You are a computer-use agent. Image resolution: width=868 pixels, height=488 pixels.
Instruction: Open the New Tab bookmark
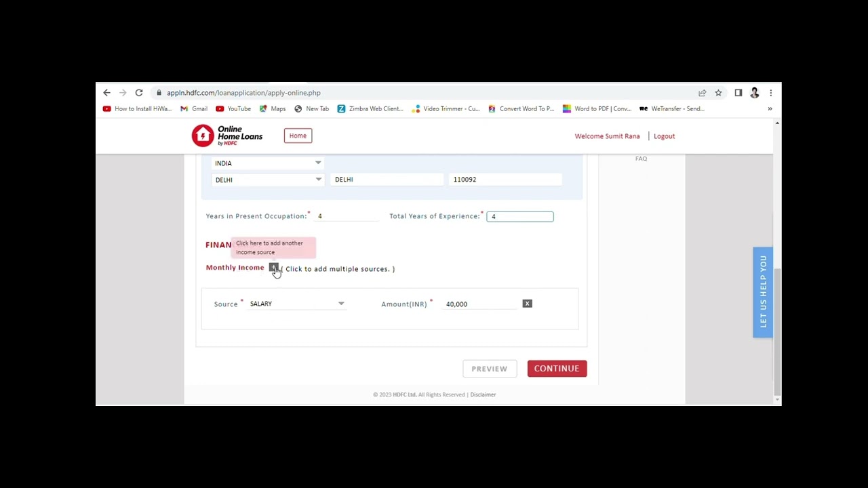[x=311, y=108]
